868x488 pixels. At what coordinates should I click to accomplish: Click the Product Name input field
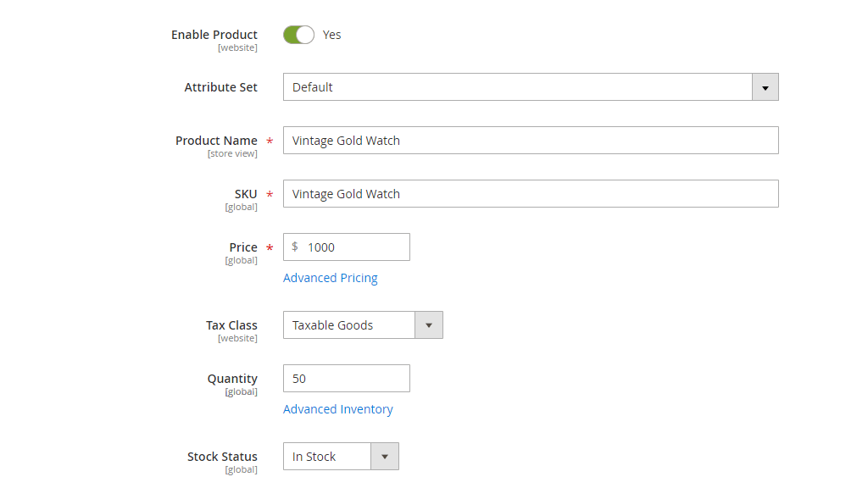click(531, 141)
